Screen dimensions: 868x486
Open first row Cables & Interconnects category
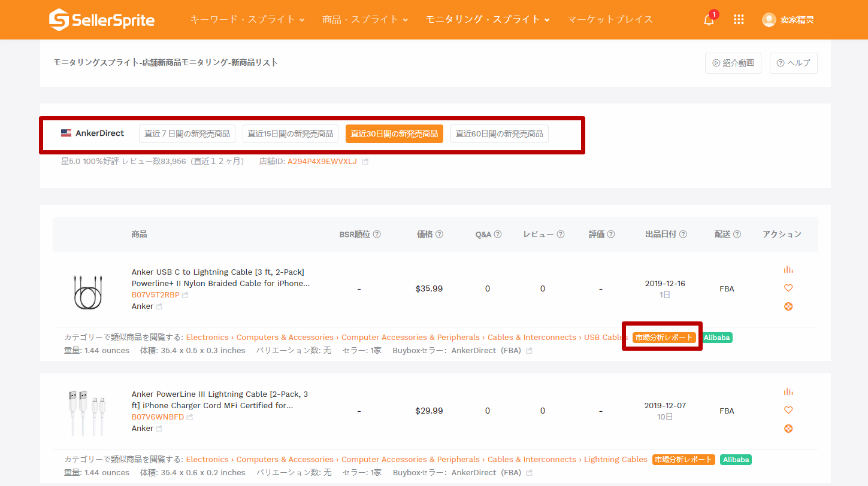pos(532,338)
